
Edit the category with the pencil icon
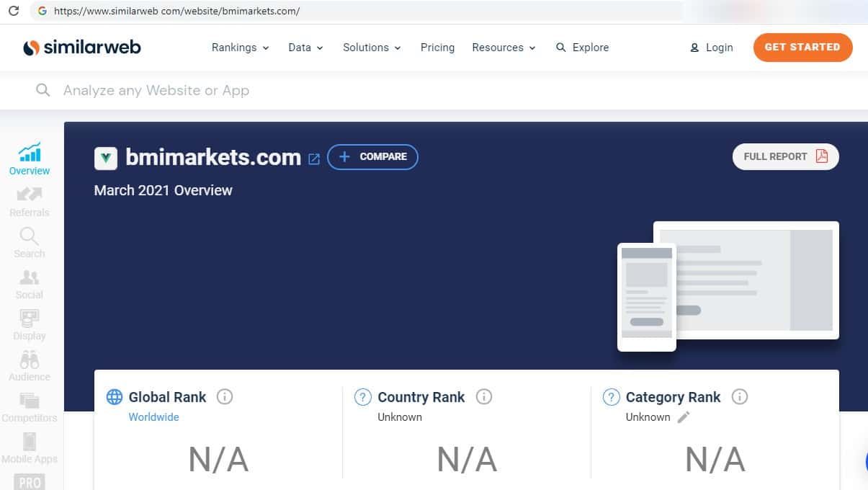[684, 417]
